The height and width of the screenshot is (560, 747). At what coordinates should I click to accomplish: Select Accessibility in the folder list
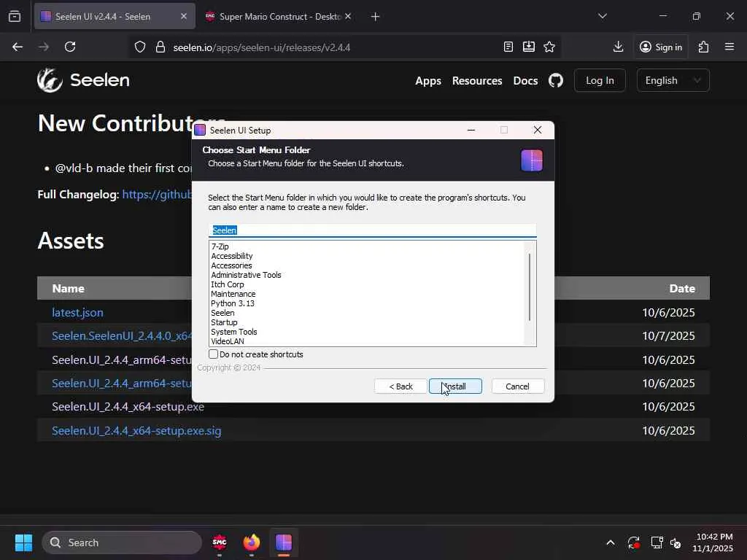pyautogui.click(x=232, y=256)
